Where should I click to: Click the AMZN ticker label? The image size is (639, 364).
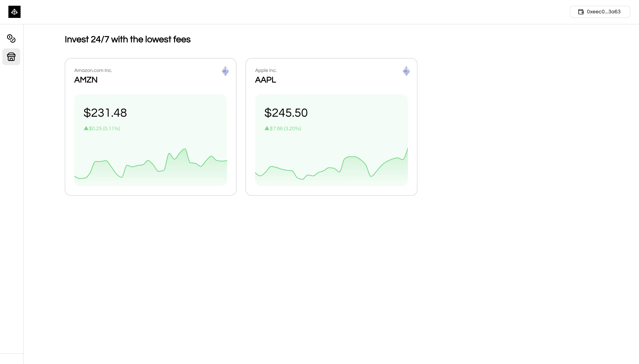(x=86, y=80)
